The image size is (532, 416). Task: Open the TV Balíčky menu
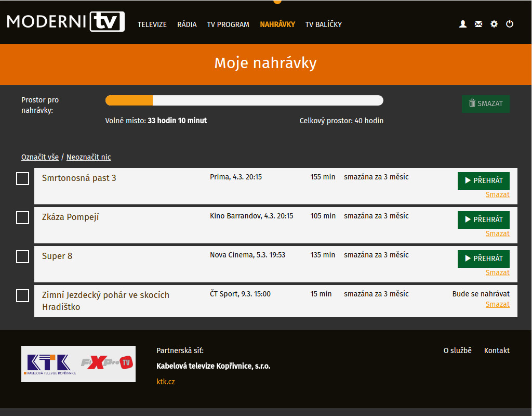tap(323, 24)
